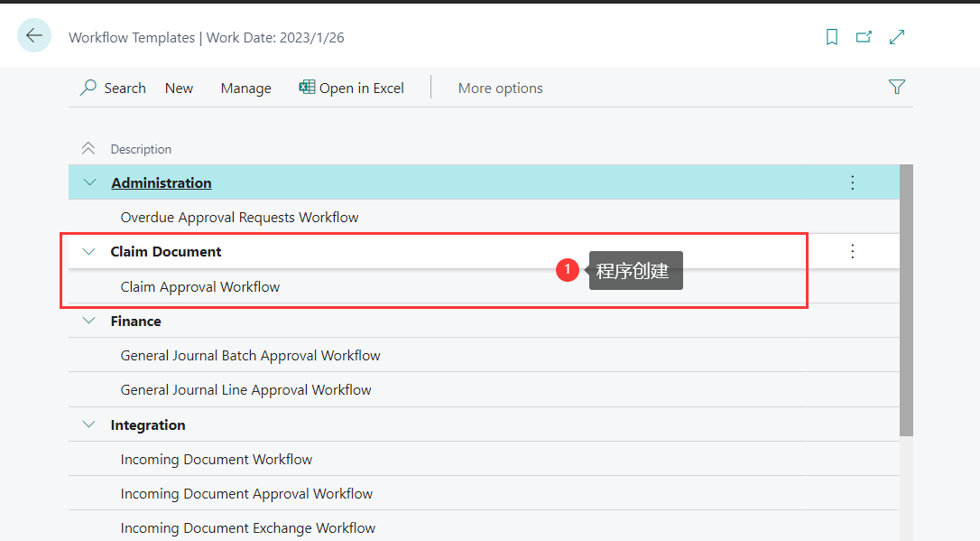
Task: Click the Search magnifier icon
Action: [89, 88]
